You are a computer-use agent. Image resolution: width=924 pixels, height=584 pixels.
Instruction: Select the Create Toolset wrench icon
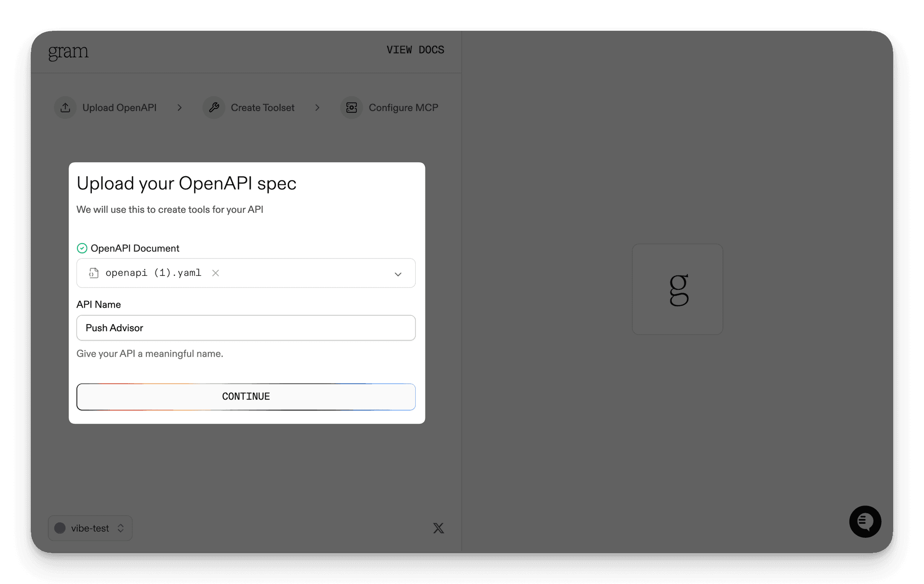[214, 107]
